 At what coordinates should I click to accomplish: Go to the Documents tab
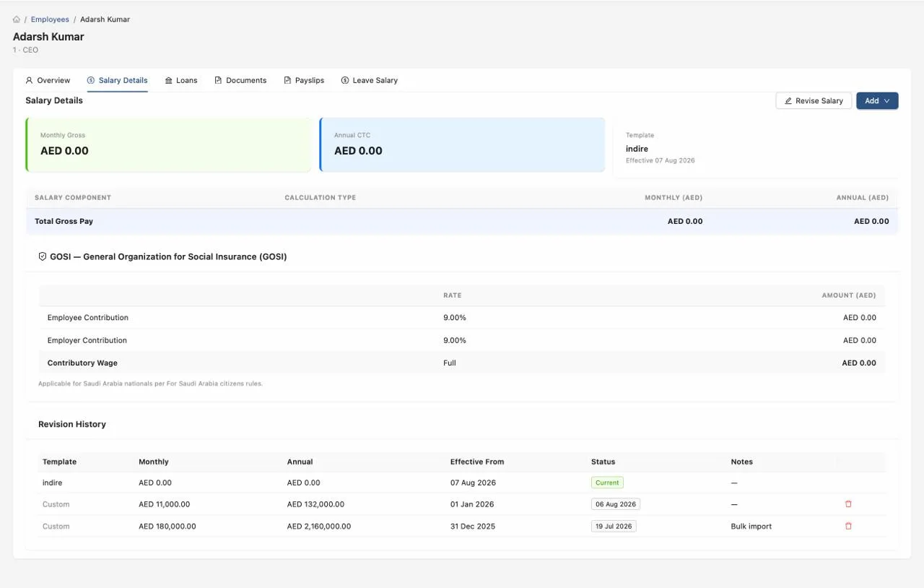click(x=240, y=80)
